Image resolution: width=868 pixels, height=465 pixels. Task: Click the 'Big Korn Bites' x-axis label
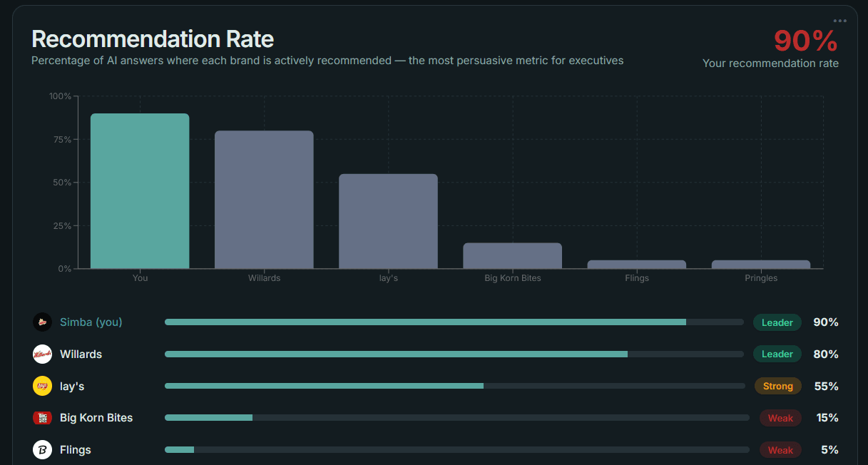point(512,278)
